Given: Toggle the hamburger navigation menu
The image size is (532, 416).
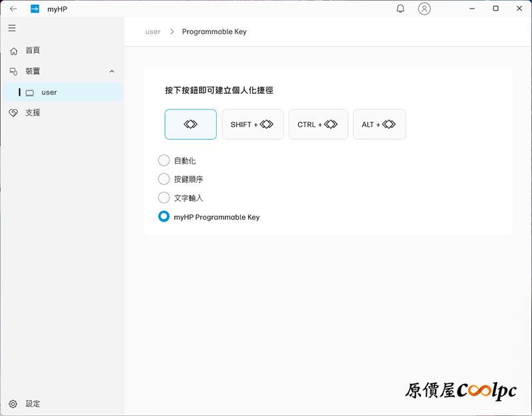Looking at the screenshot, I should [12, 28].
